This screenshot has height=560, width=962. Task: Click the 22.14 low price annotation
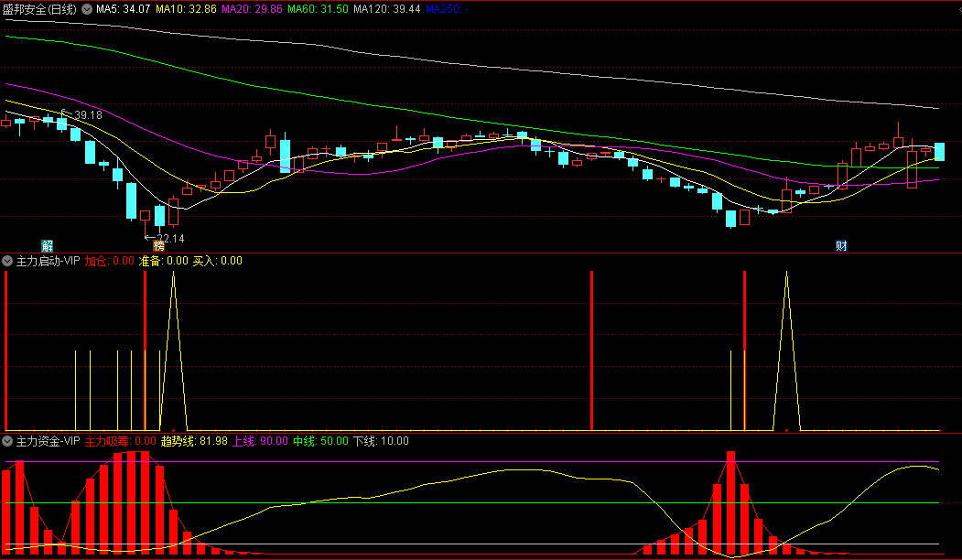[170, 239]
